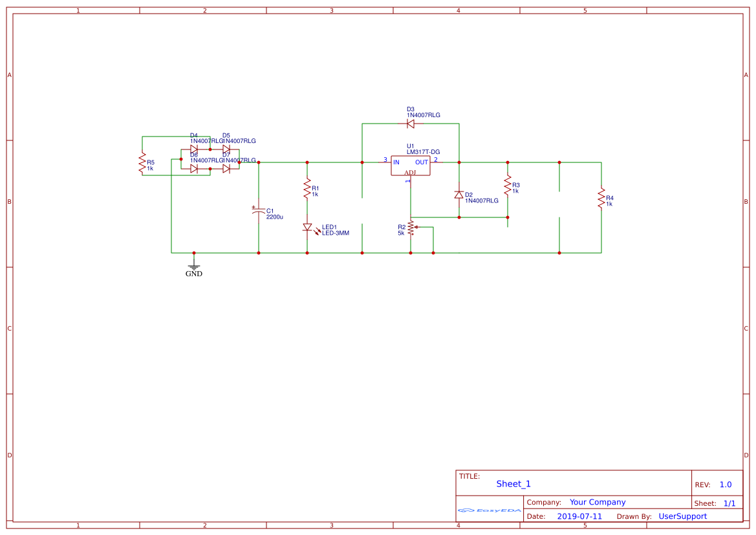This screenshot has width=756, height=535.
Task: Select the R1 1k resistor symbol
Action: pyautogui.click(x=307, y=189)
